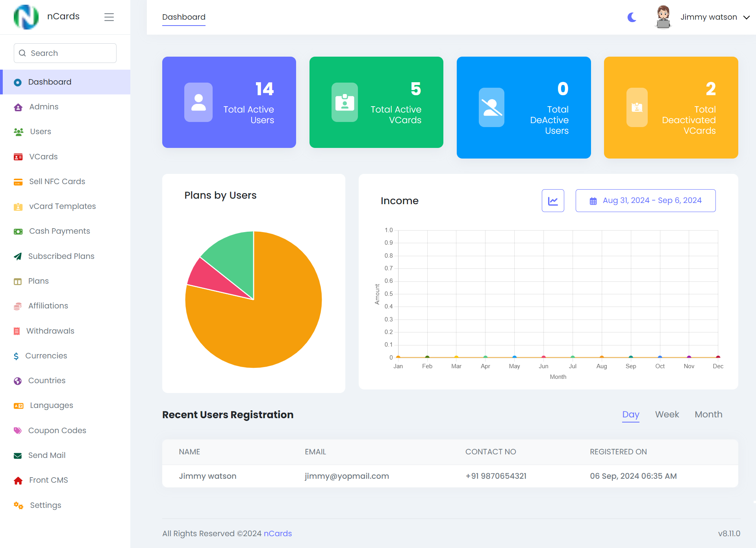
Task: Open the income date range picker
Action: (645, 200)
